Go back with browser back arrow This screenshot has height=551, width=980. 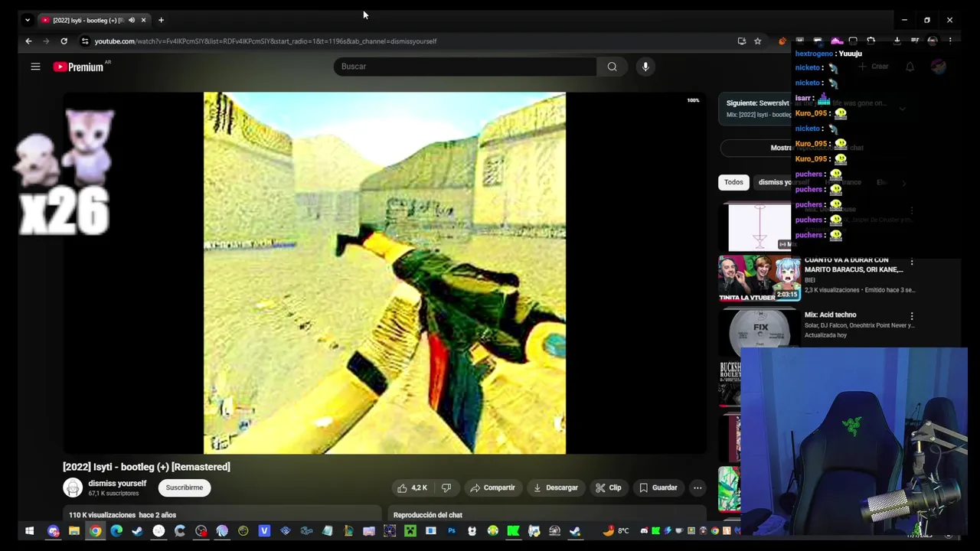click(28, 41)
